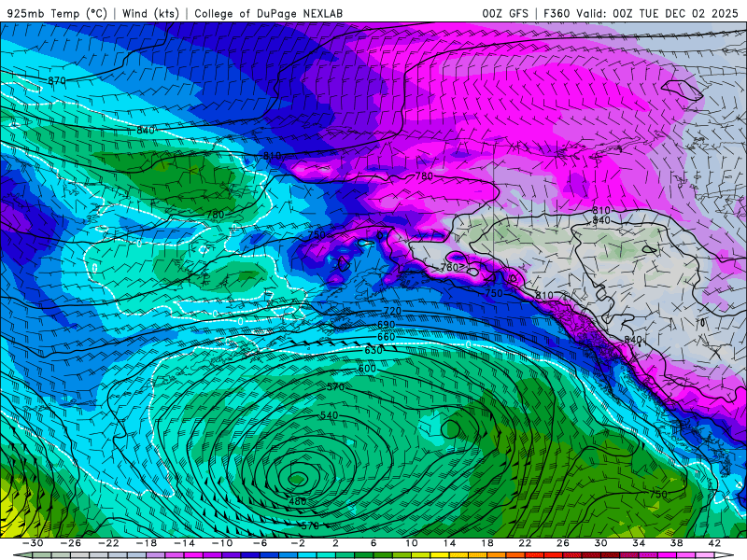Screen dimensions: 747x560
Task: Select the 'Wind (kts)' header label
Action: pos(150,14)
